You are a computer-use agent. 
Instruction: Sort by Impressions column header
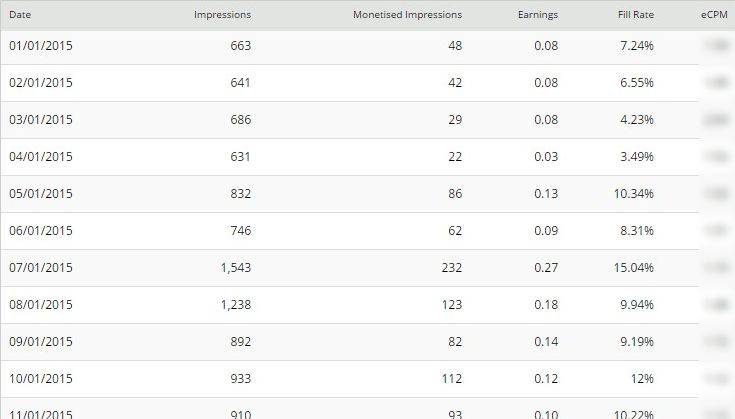(x=222, y=15)
